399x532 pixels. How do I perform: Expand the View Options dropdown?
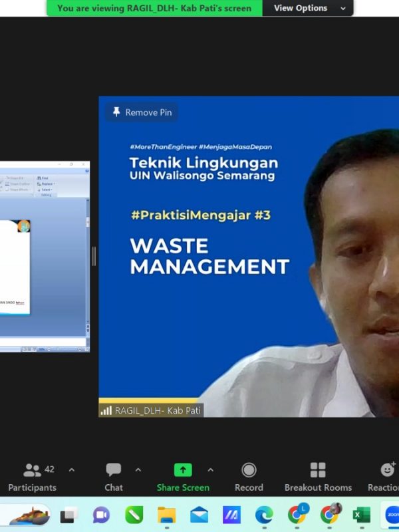pyautogui.click(x=309, y=8)
